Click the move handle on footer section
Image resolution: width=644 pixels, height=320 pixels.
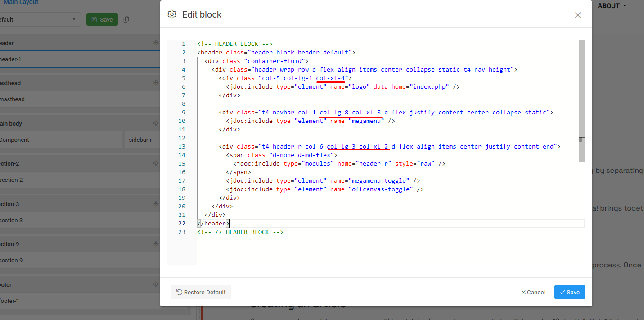[155, 284]
